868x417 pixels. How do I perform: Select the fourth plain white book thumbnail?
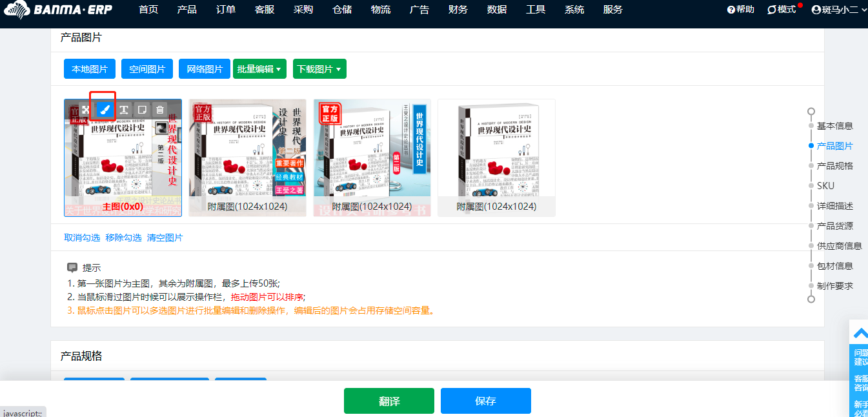click(x=496, y=158)
